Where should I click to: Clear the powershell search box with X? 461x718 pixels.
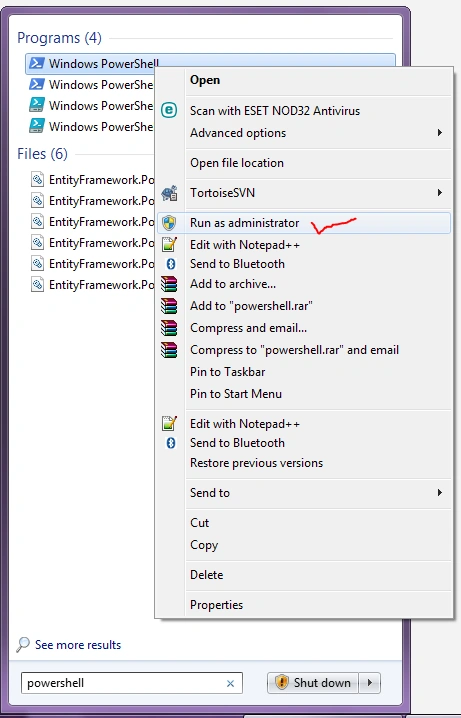(230, 684)
